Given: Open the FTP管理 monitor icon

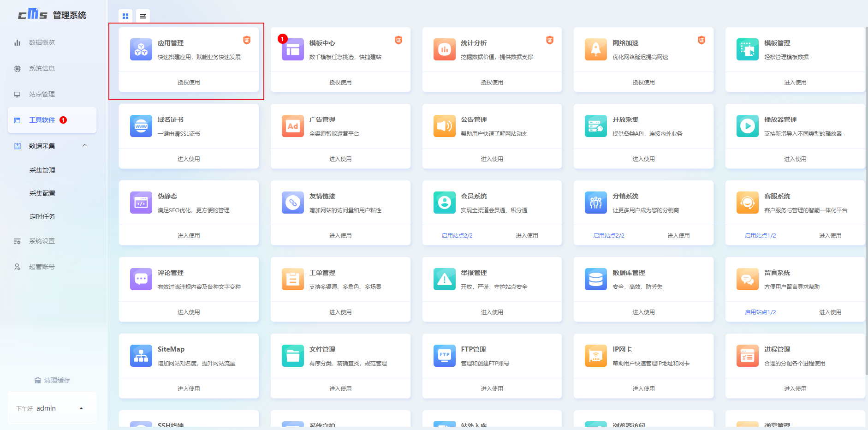Looking at the screenshot, I should (x=445, y=356).
